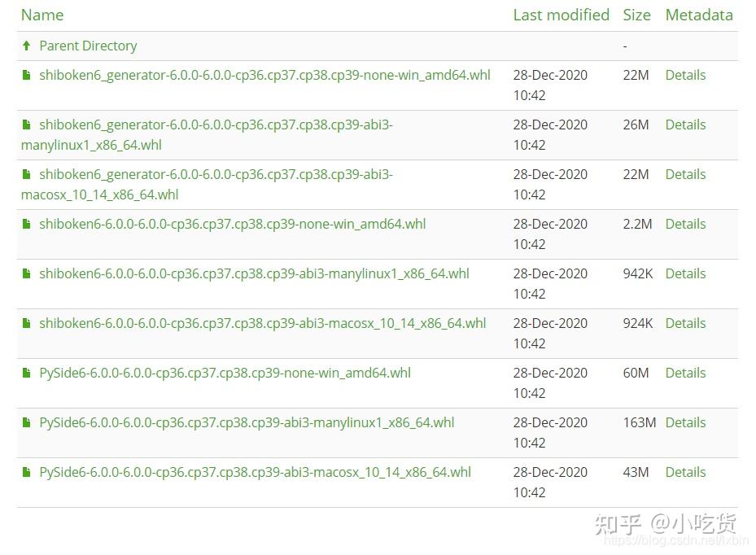This screenshot has height=555, width=756.
Task: Click the Metadata column header
Action: [x=698, y=15]
